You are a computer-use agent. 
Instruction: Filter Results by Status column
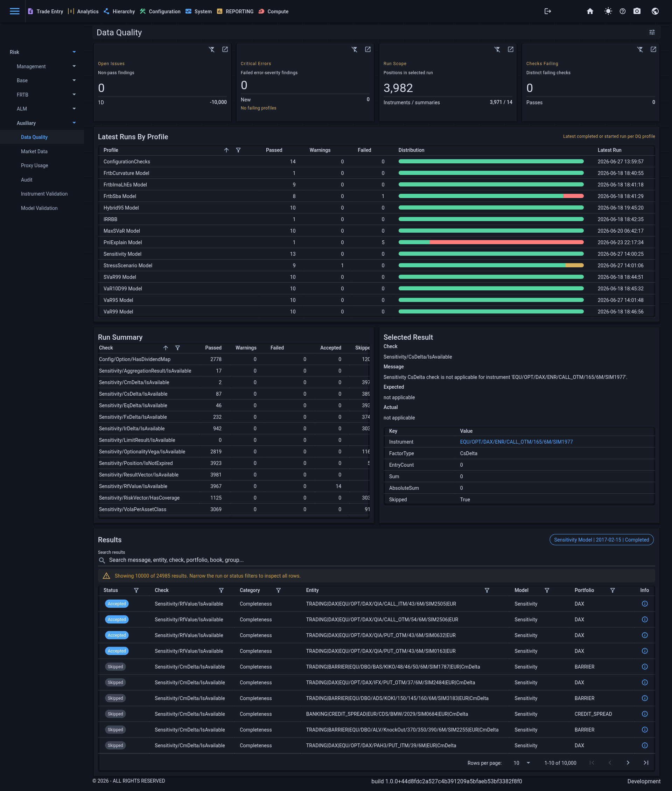pyautogui.click(x=136, y=590)
